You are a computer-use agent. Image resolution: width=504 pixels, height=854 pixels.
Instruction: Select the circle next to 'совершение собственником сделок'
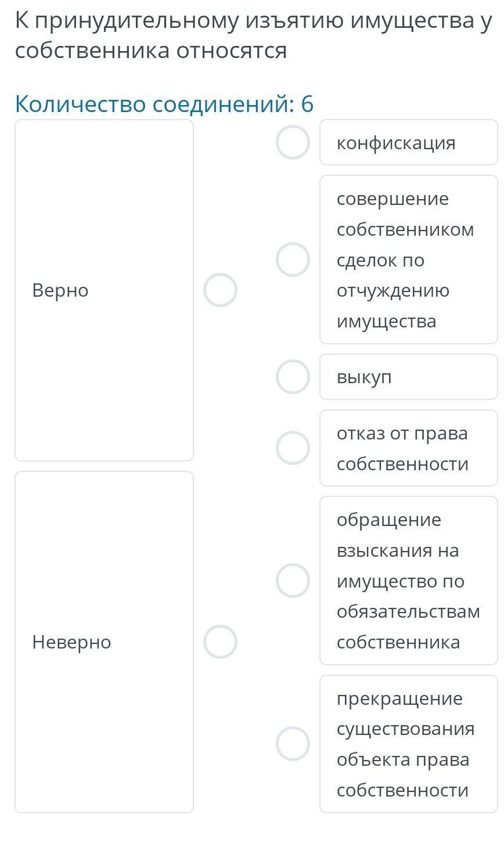[293, 260]
